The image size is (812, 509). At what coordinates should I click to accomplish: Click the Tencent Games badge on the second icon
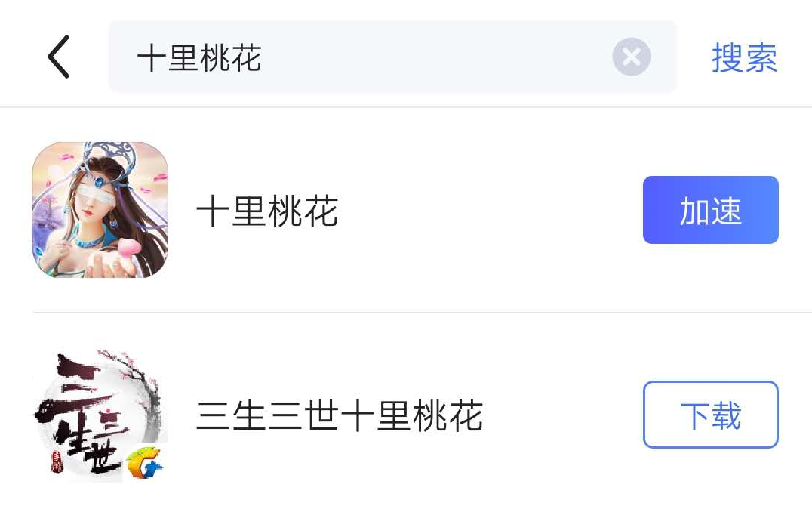coord(145,462)
